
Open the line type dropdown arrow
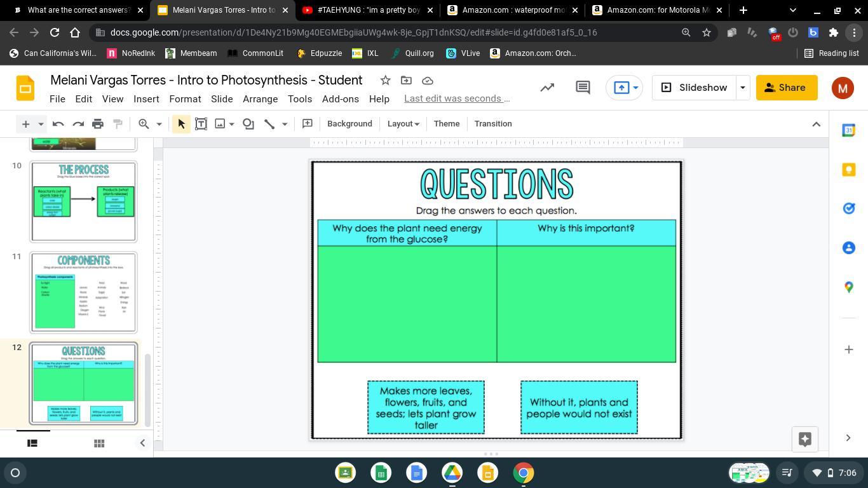coord(285,124)
